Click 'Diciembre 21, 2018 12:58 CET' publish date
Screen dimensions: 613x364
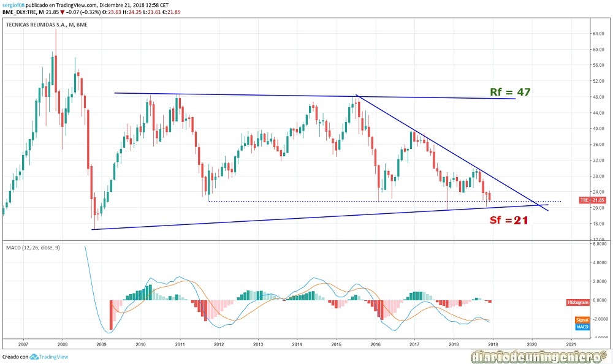(x=134, y=6)
